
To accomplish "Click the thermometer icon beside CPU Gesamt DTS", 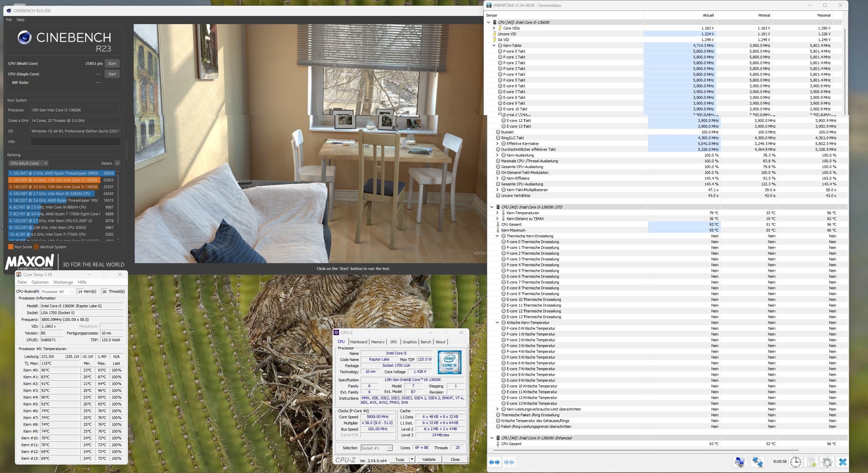I will coord(498,224).
